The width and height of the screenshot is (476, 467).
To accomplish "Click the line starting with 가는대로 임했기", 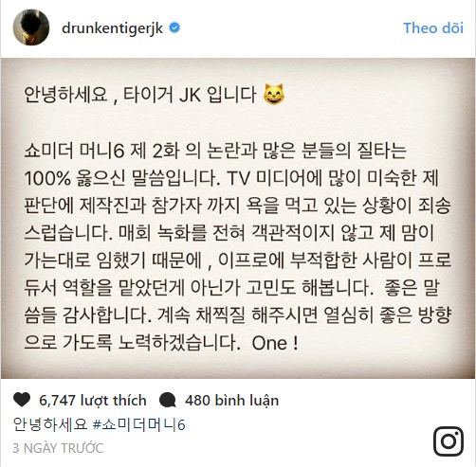I will [237, 260].
